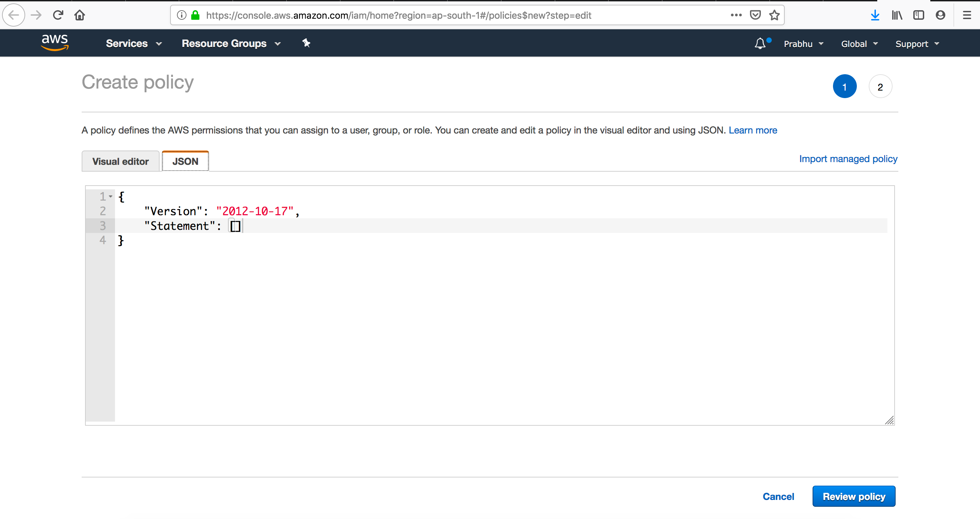Open the Firefox account icon
This screenshot has width=980, height=519.
tap(940, 15)
